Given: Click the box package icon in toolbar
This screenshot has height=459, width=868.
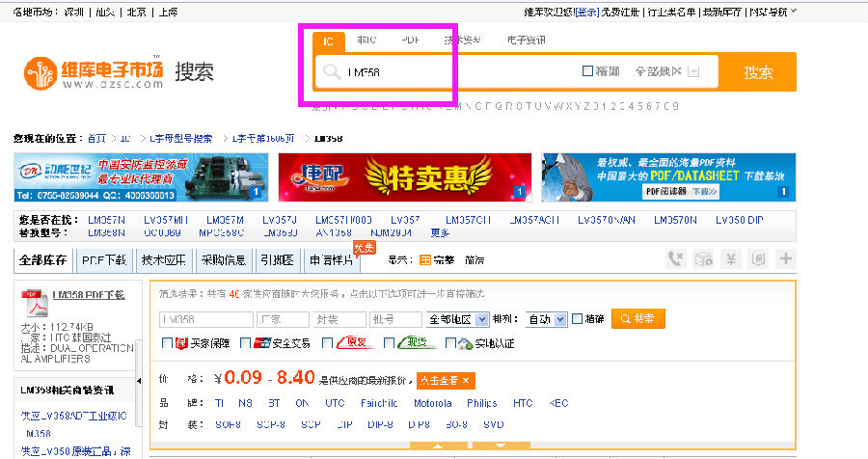Looking at the screenshot, I should point(704,259).
